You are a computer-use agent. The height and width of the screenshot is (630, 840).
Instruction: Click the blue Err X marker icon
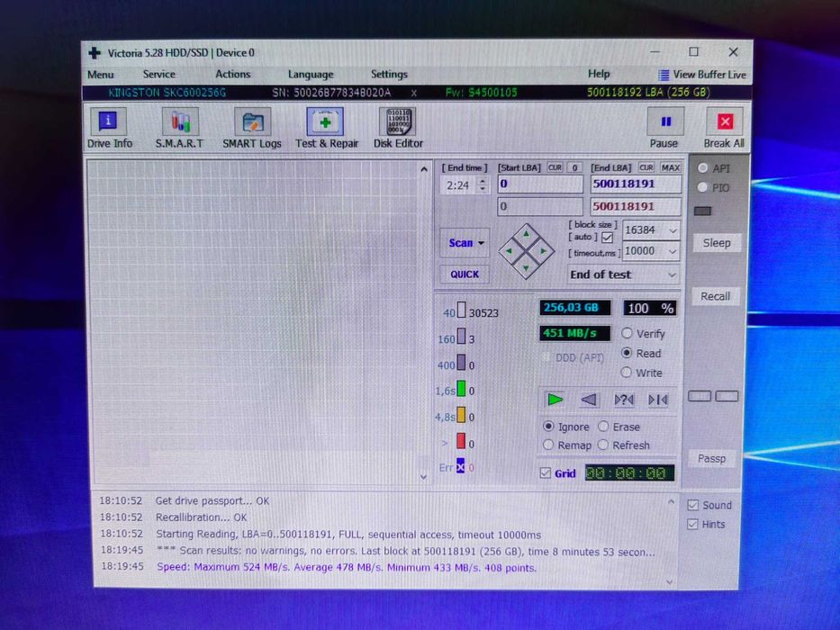pos(461,466)
